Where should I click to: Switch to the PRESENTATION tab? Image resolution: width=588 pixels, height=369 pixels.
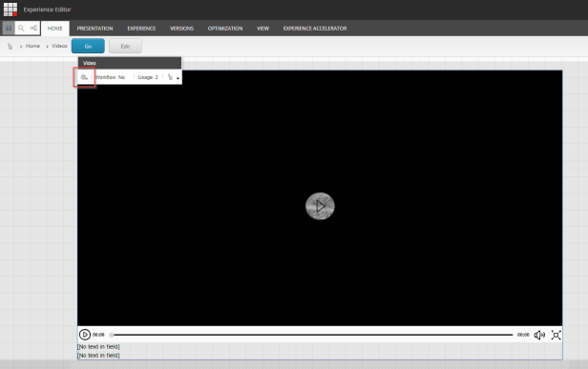[x=94, y=29]
